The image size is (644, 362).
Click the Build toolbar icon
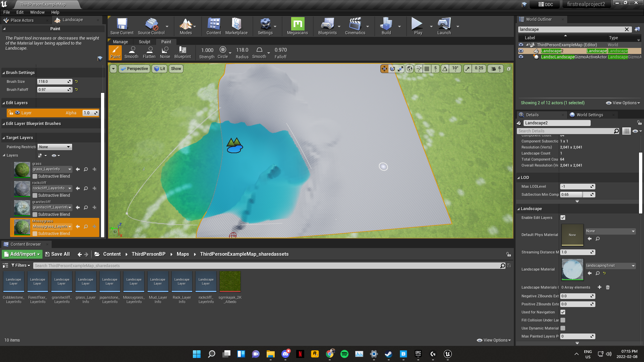coord(386,26)
